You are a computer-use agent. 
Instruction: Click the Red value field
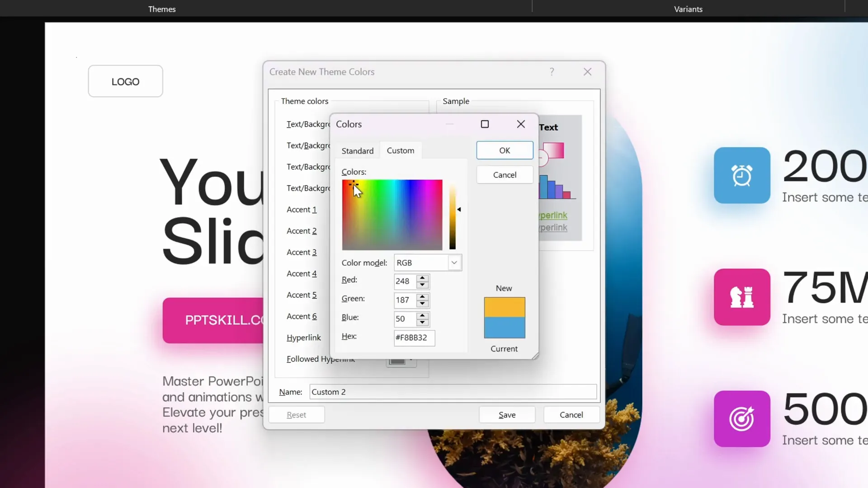point(405,281)
